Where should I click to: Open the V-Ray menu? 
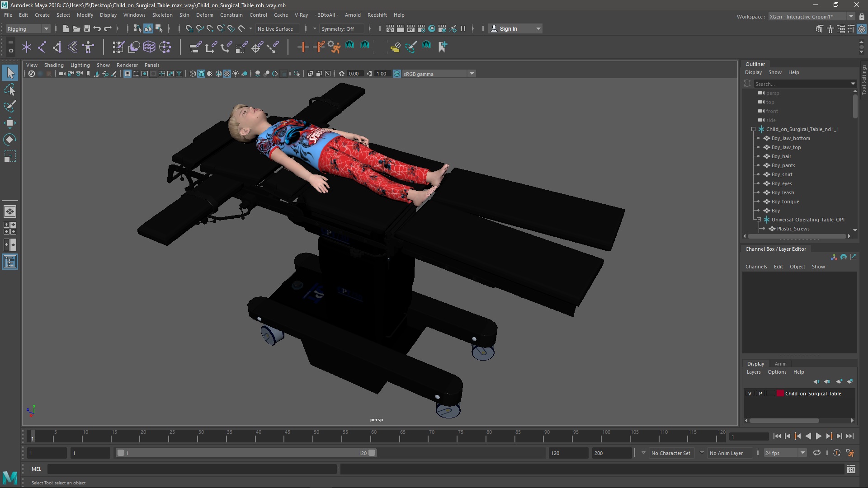[301, 15]
